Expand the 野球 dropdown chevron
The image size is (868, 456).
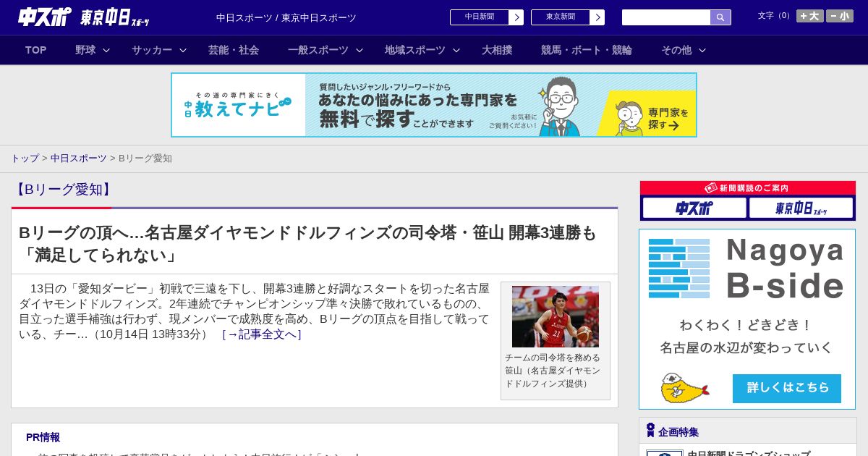point(106,50)
